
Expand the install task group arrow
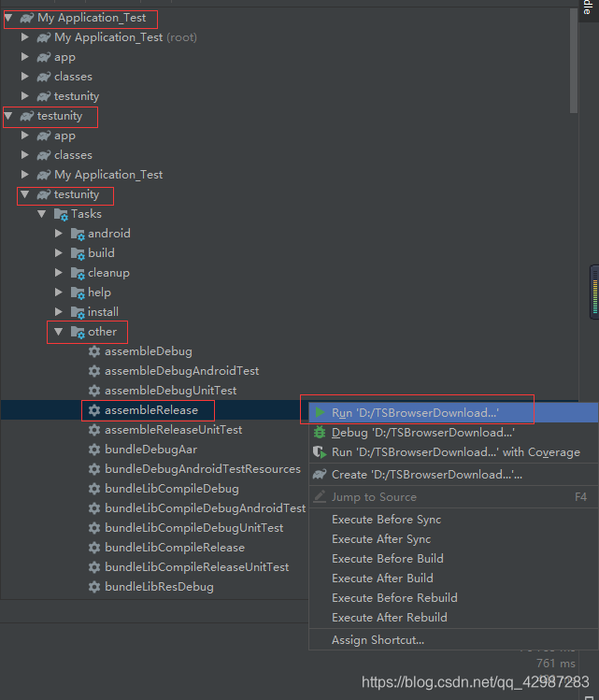point(59,312)
